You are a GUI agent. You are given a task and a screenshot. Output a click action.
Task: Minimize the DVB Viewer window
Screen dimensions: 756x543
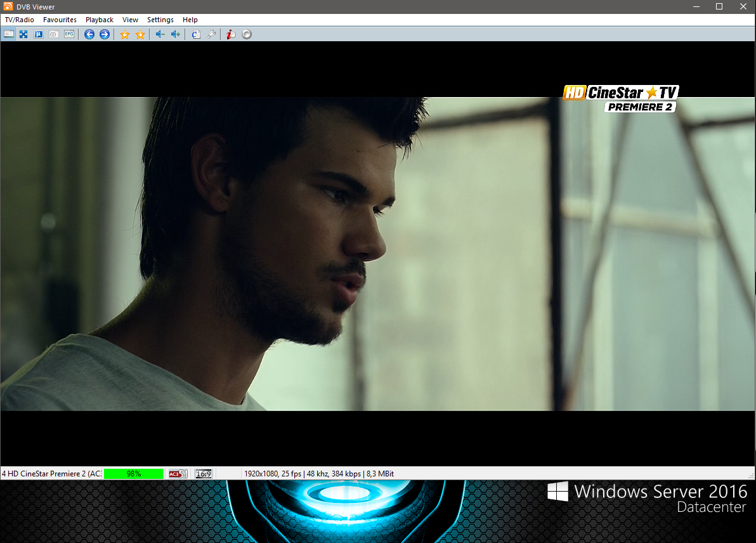pos(696,6)
